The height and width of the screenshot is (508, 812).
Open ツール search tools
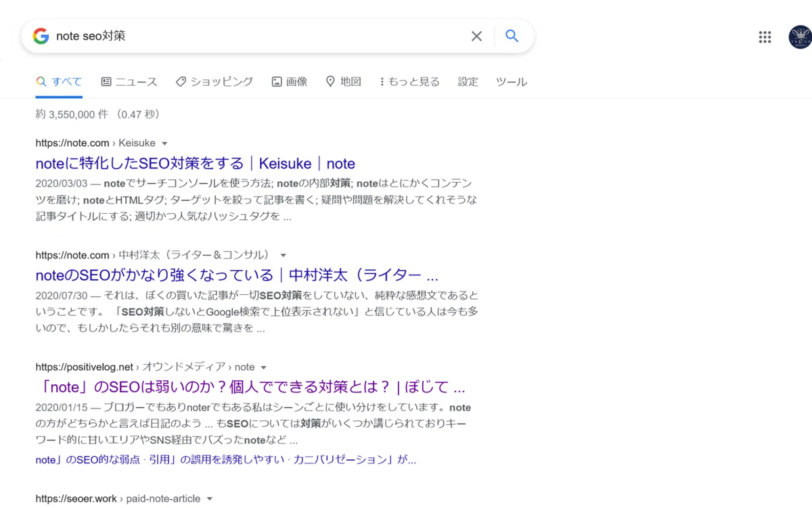point(512,82)
